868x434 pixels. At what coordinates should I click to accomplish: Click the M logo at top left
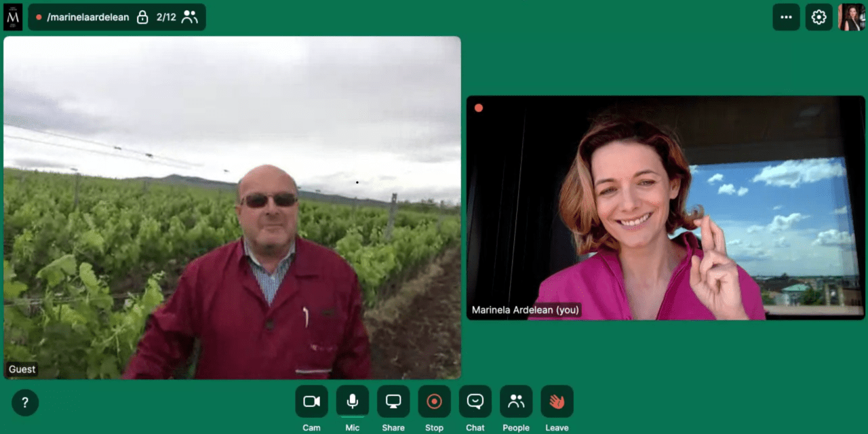13,17
